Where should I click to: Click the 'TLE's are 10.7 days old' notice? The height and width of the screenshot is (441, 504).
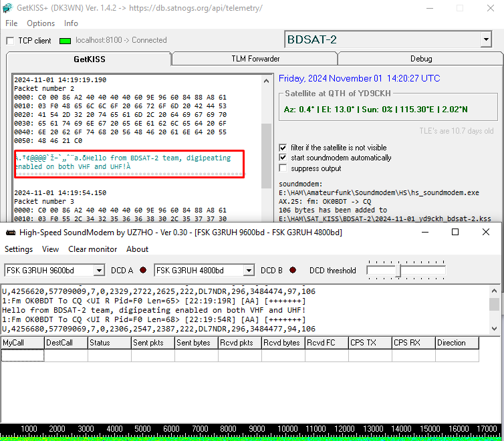coord(456,131)
